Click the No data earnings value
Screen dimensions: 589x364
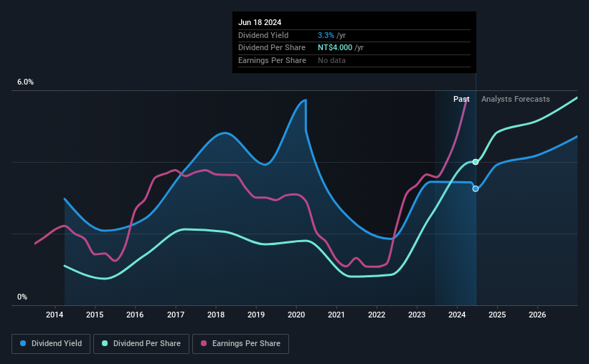point(331,60)
